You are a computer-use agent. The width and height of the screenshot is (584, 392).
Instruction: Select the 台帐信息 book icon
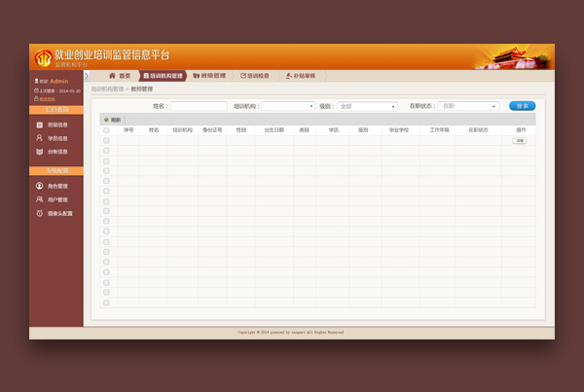pyautogui.click(x=40, y=152)
